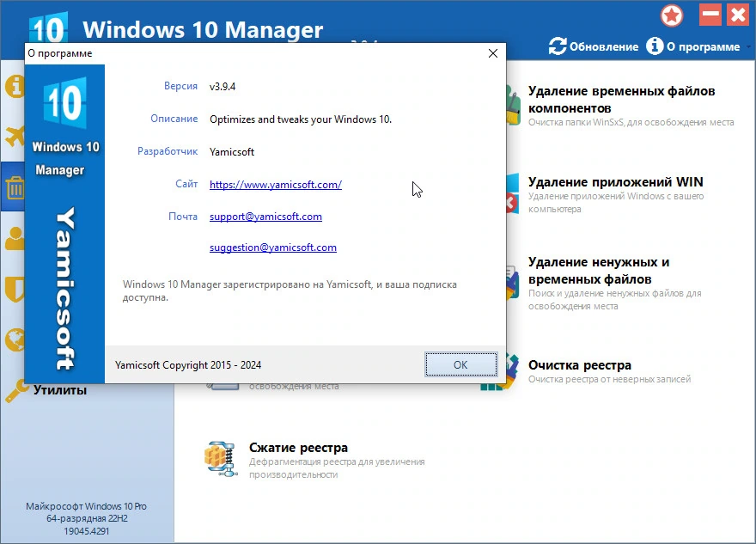This screenshot has width=756, height=544.
Task: Select the Information sidebar icon
Action: (x=15, y=87)
